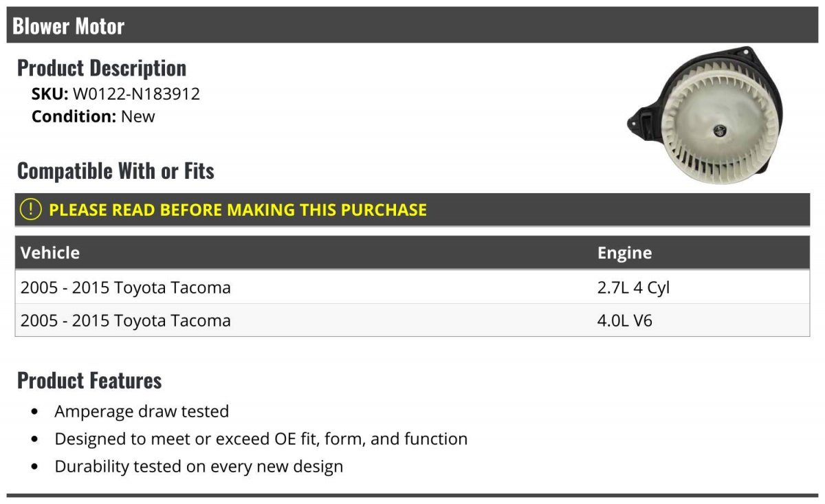Select the Amperage draw tested bullet
825x504 pixels.
(x=142, y=411)
